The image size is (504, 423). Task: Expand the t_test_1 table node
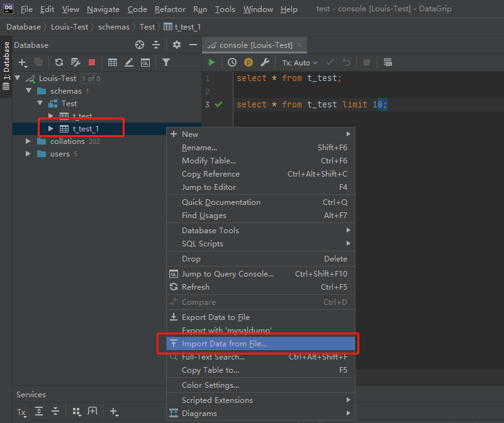click(51, 128)
